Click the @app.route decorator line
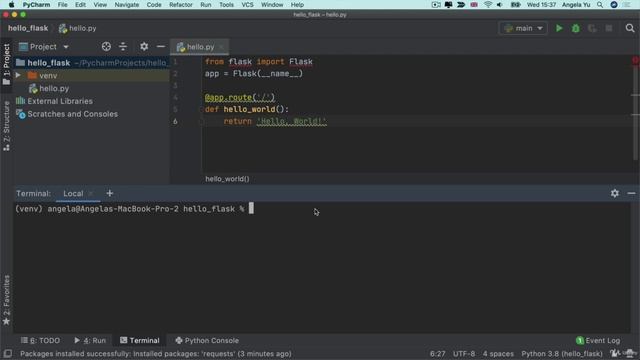Screen dimensions: 640x360 click(x=240, y=98)
